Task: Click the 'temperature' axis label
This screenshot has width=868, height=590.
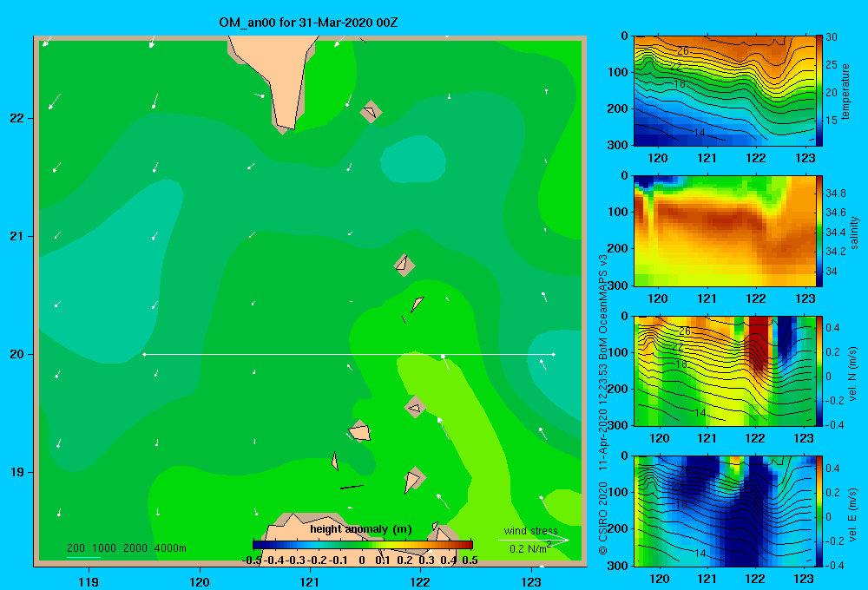Action: coord(845,91)
